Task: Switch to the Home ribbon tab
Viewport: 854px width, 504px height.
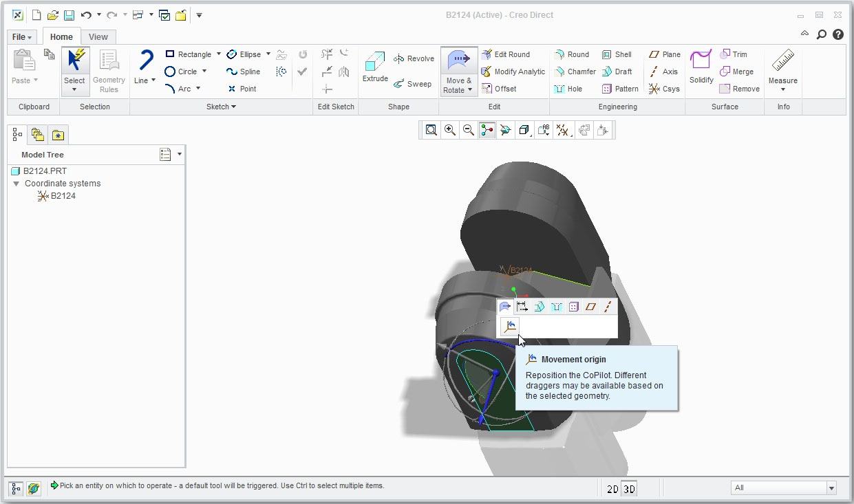Action: coord(61,37)
